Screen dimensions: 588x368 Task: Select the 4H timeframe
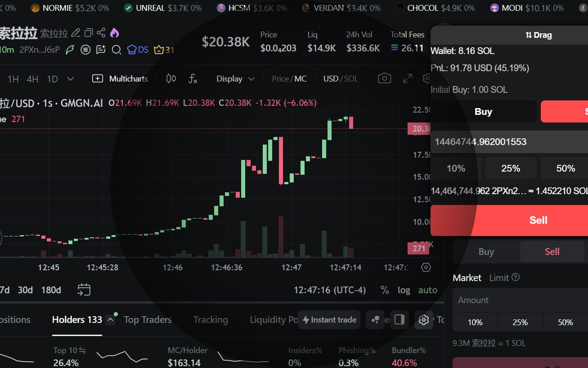click(33, 79)
